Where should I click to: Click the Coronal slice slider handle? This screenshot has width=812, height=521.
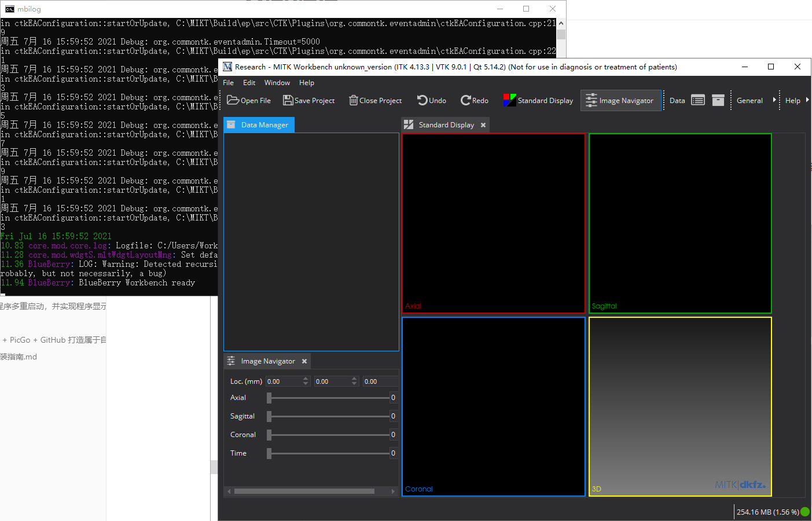pos(269,435)
